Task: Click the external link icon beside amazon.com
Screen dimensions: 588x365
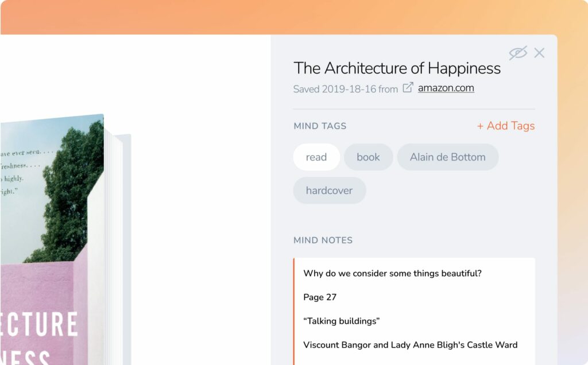Action: 408,88
